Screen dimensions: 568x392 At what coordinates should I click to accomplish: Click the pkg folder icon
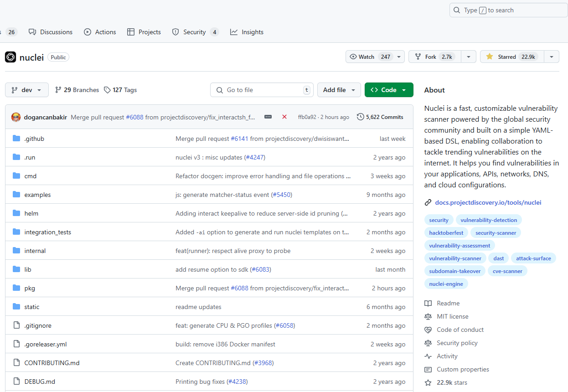(17, 288)
